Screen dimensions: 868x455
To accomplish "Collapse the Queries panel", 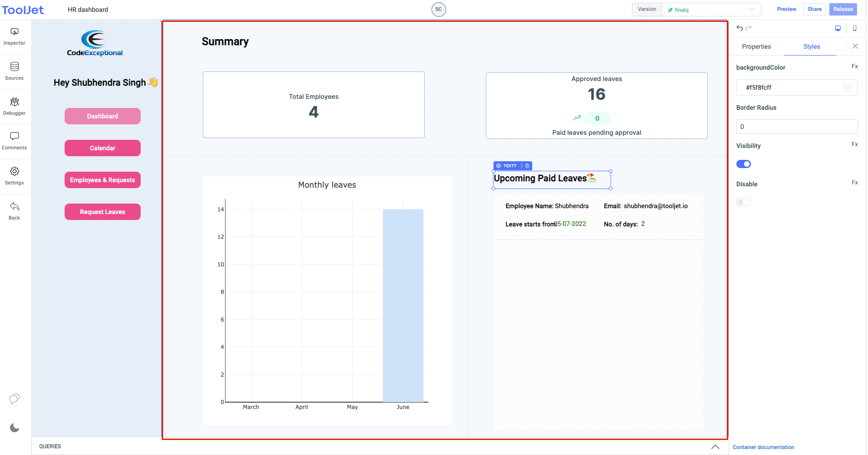I will (715, 447).
